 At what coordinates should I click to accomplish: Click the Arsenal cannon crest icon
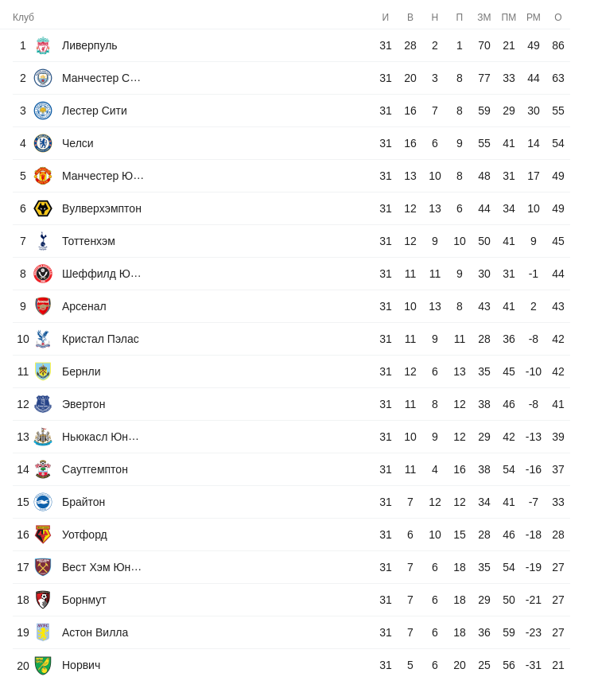[x=43, y=306]
